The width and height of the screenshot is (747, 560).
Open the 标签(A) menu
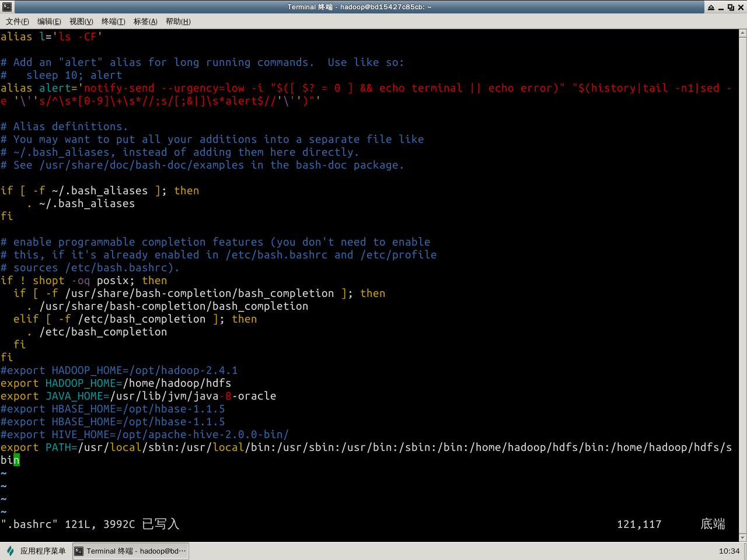(x=145, y=22)
